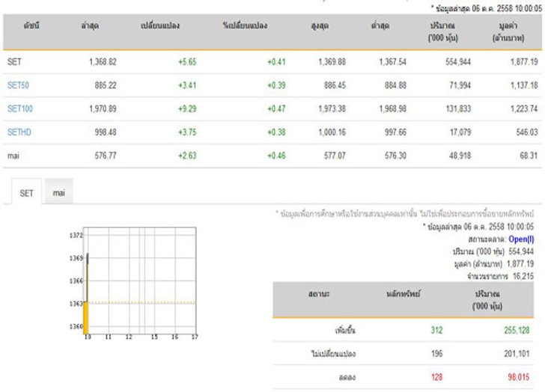Select the summary value figure 1,877.19
The height and width of the screenshot is (392, 545).
pyautogui.click(x=520, y=264)
